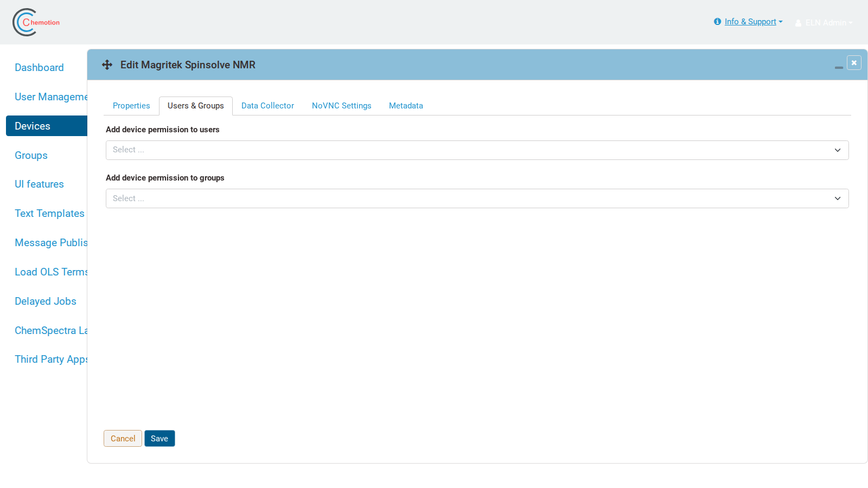
Task: Click the info icon beside Info & Support
Action: [717, 22]
